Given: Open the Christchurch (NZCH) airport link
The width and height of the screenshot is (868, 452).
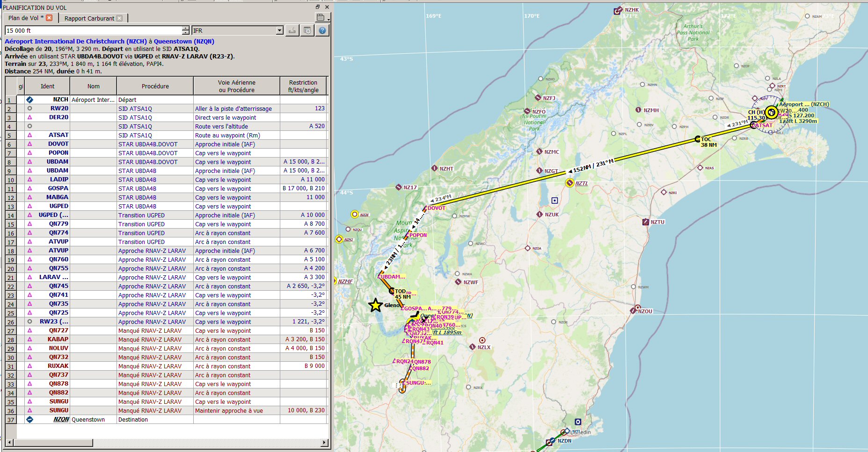Looking at the screenshot, I should click(x=76, y=41).
